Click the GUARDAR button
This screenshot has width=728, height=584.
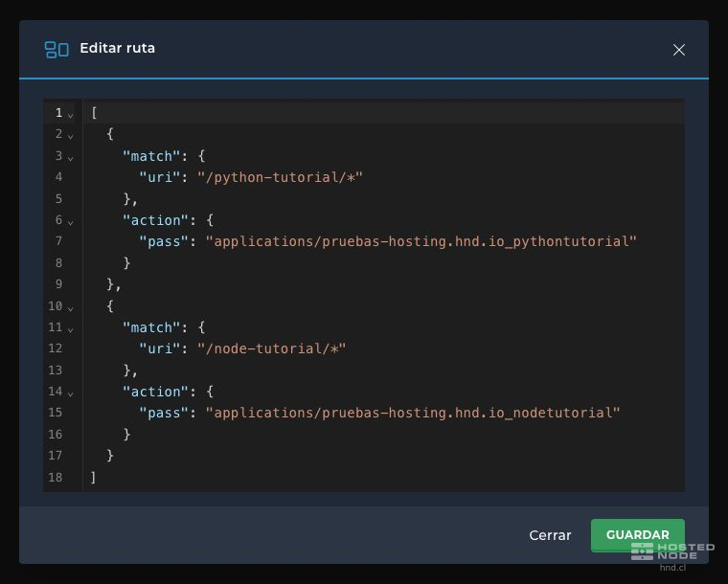click(x=637, y=535)
